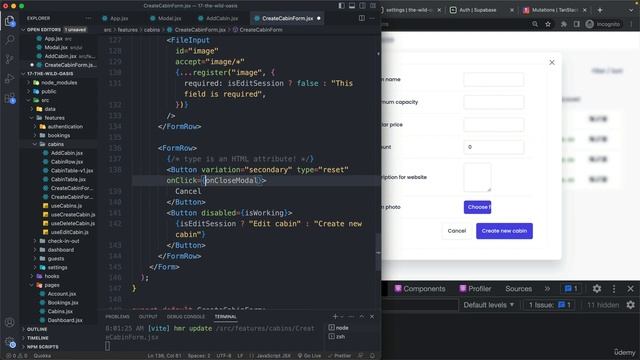Click Cancel button in cabin form
Image resolution: width=640 pixels, height=360 pixels.
(x=456, y=231)
